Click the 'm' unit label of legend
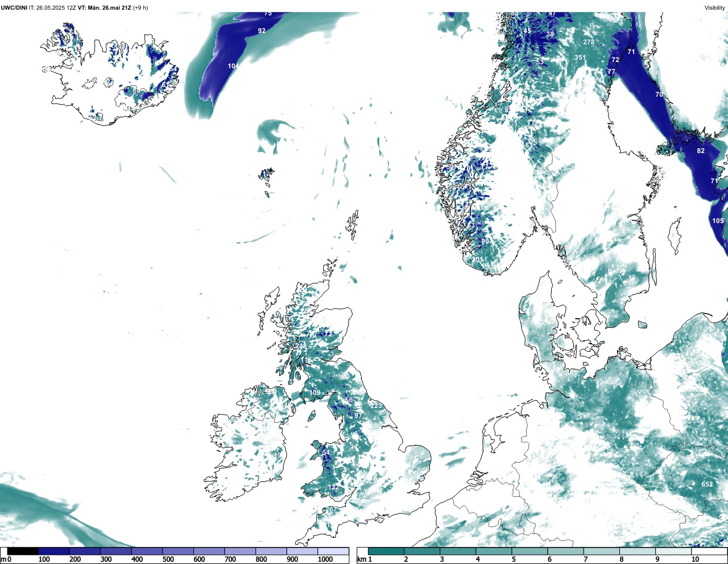 pos(3,559)
